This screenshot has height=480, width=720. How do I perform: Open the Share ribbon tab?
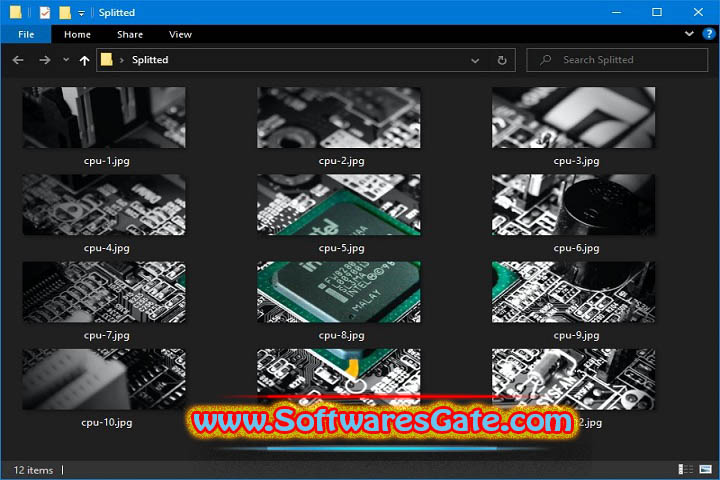tap(130, 34)
